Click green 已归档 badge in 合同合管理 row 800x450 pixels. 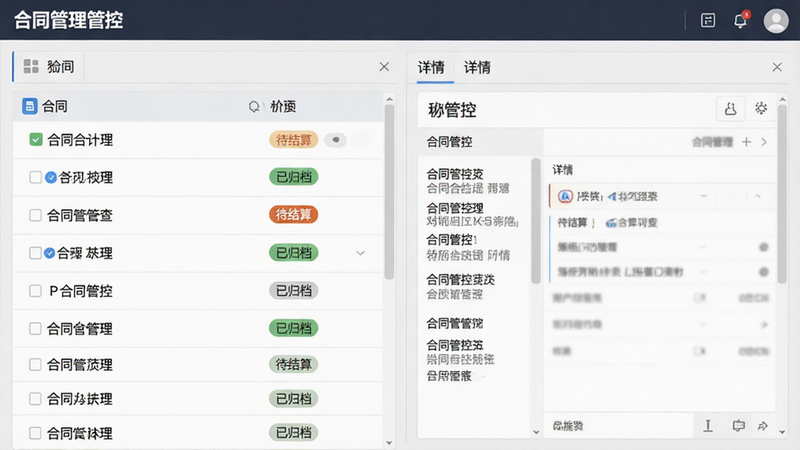pyautogui.click(x=293, y=328)
